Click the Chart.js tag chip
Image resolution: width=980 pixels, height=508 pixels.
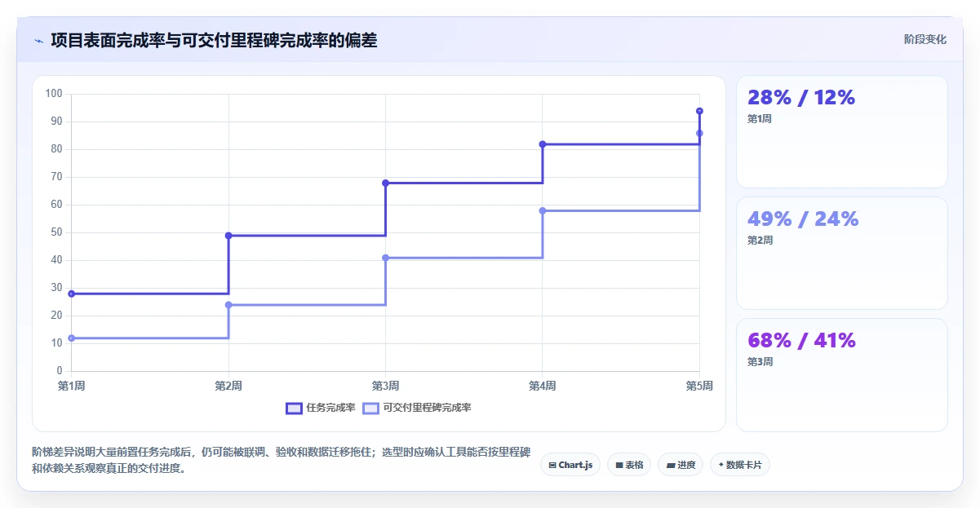point(570,465)
